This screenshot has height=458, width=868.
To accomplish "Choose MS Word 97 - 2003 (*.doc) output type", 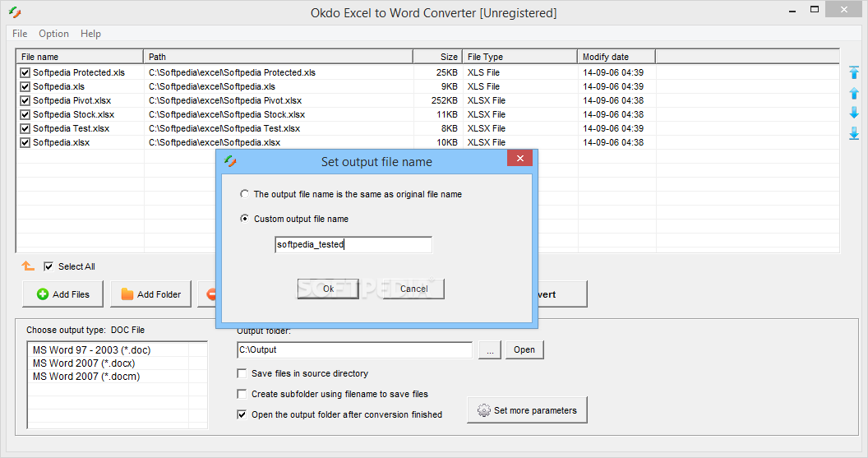I will pyautogui.click(x=91, y=350).
